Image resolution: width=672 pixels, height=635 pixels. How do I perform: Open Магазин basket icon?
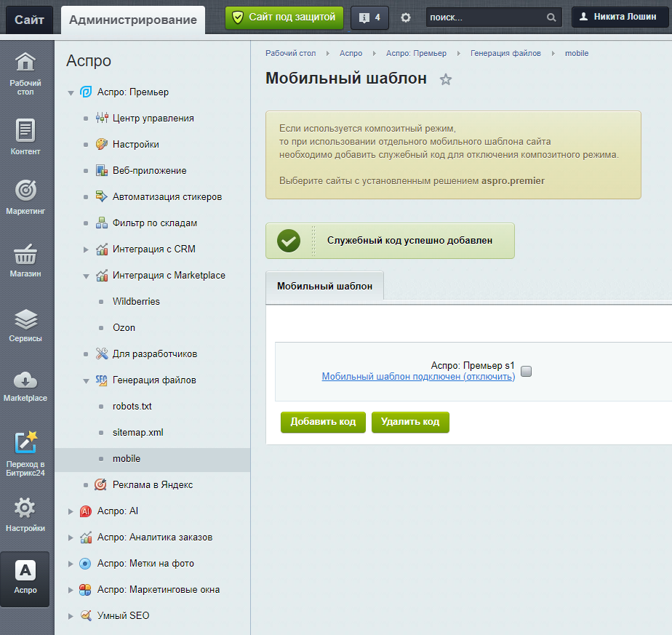tap(25, 255)
